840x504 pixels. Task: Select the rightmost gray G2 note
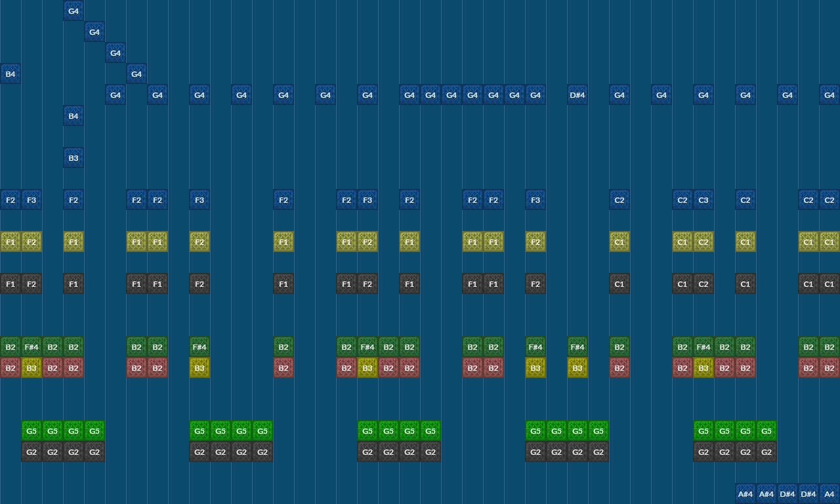(x=766, y=451)
